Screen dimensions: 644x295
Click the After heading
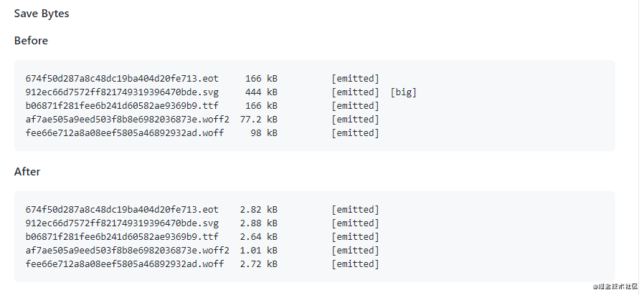(x=27, y=172)
